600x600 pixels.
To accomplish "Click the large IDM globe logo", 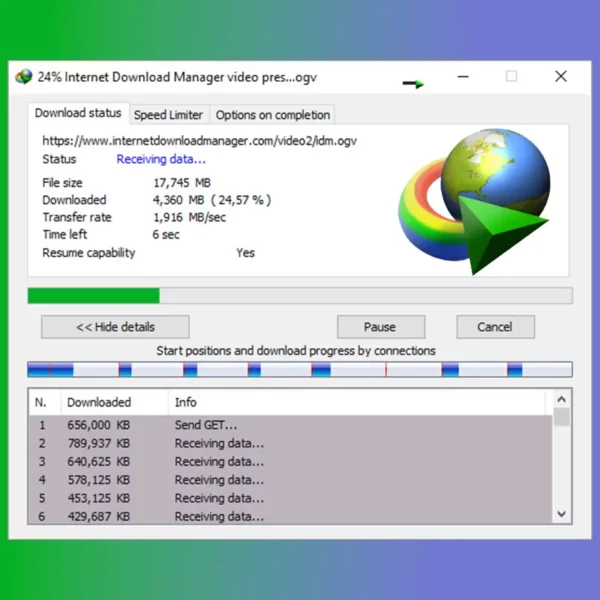I will pyautogui.click(x=474, y=202).
